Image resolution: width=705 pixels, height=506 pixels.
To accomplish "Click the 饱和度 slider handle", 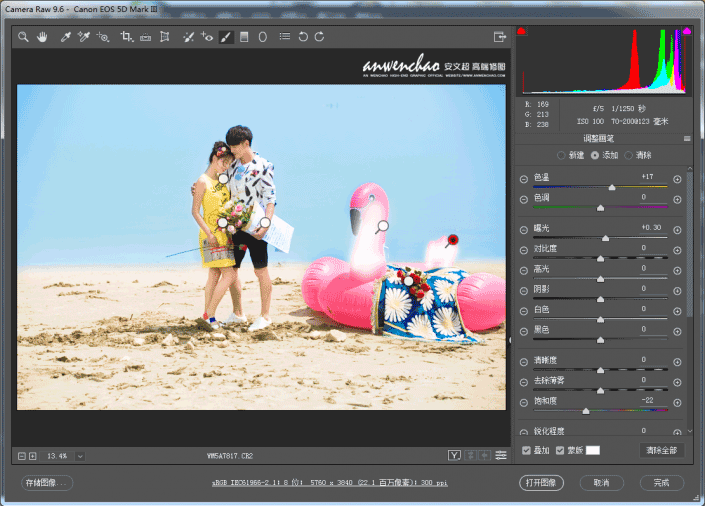I will (x=586, y=411).
